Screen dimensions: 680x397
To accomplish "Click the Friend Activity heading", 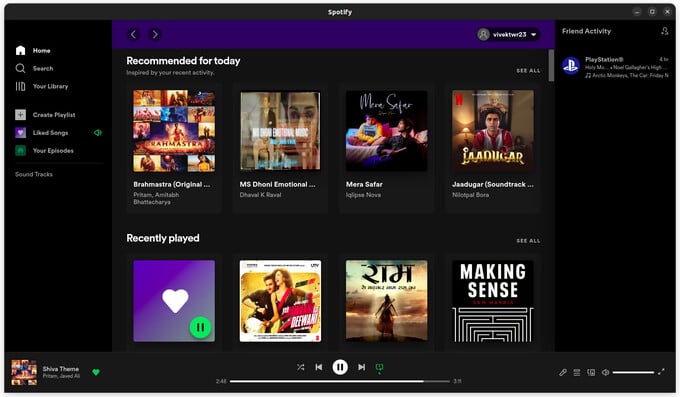I will click(x=586, y=31).
